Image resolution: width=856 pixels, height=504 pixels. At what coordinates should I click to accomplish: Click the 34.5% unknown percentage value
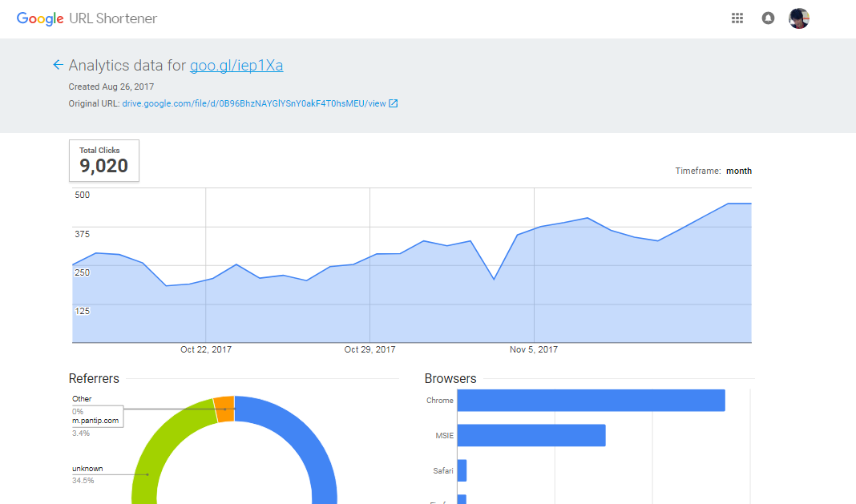(x=83, y=481)
